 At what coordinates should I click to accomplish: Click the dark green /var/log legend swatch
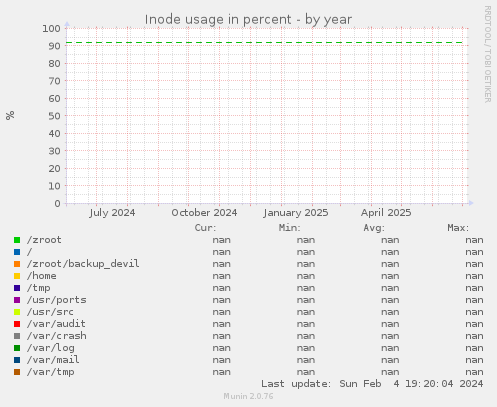(x=17, y=348)
